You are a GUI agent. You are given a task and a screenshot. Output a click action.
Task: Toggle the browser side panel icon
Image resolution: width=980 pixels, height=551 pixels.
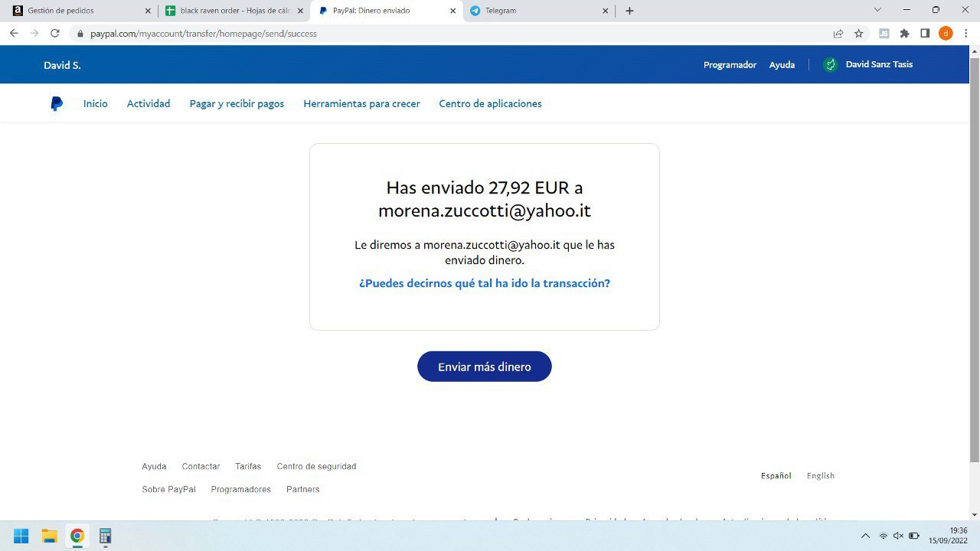pyautogui.click(x=925, y=34)
